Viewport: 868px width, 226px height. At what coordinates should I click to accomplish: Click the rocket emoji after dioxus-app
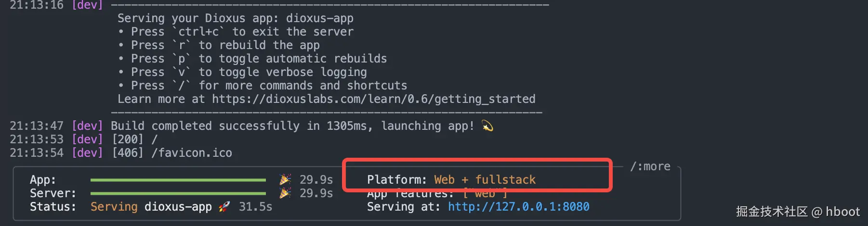click(224, 207)
